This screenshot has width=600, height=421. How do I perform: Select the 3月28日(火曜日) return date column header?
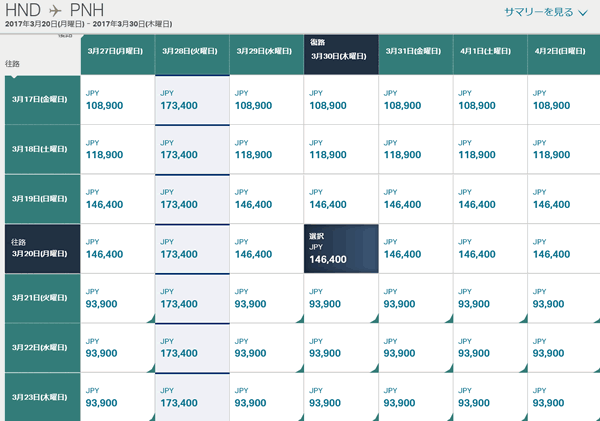click(x=191, y=51)
